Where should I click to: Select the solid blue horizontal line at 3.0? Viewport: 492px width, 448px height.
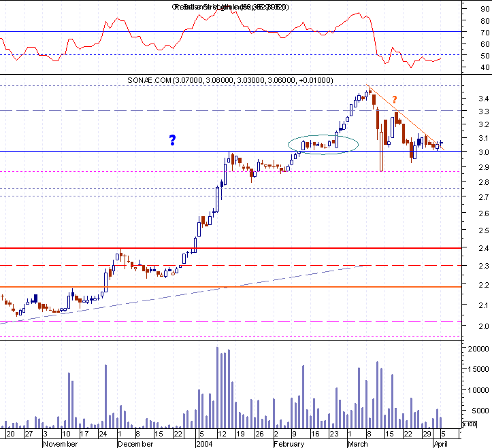pos(231,152)
